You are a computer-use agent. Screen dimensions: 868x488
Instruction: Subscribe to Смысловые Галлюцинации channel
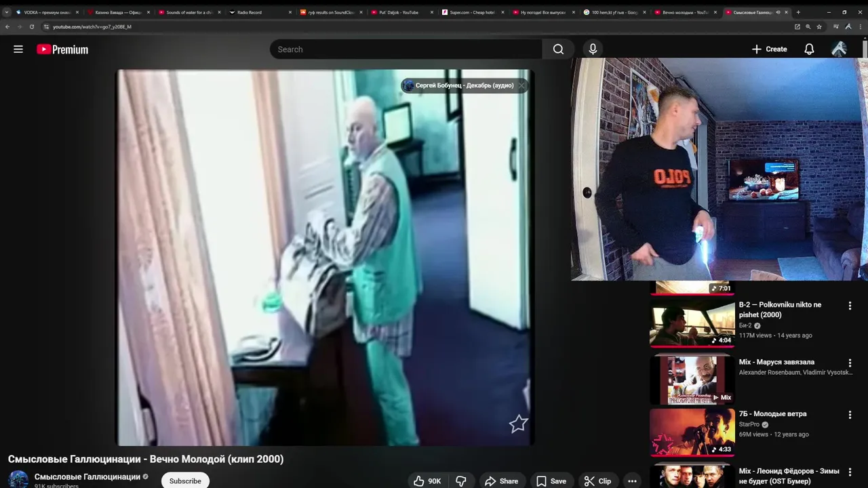185,481
